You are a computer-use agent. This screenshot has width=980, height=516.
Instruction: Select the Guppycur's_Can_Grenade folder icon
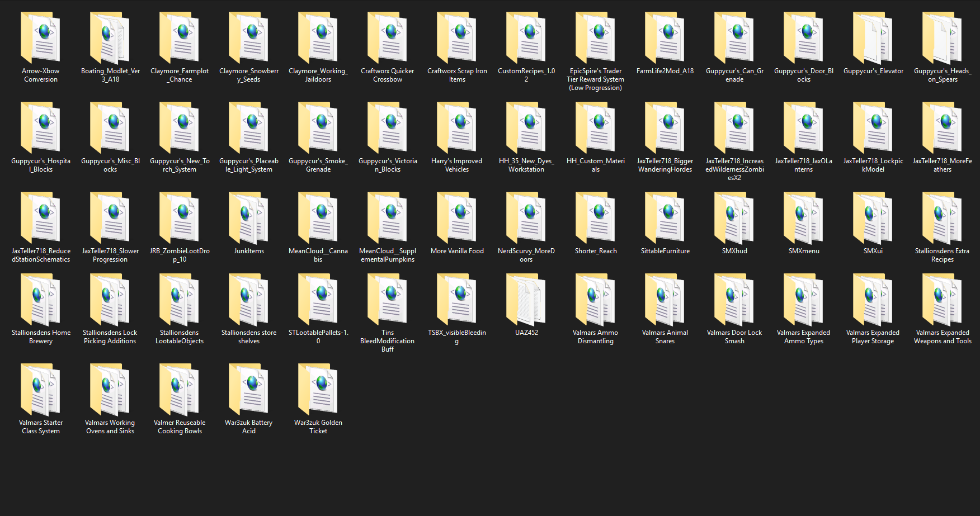[734, 38]
